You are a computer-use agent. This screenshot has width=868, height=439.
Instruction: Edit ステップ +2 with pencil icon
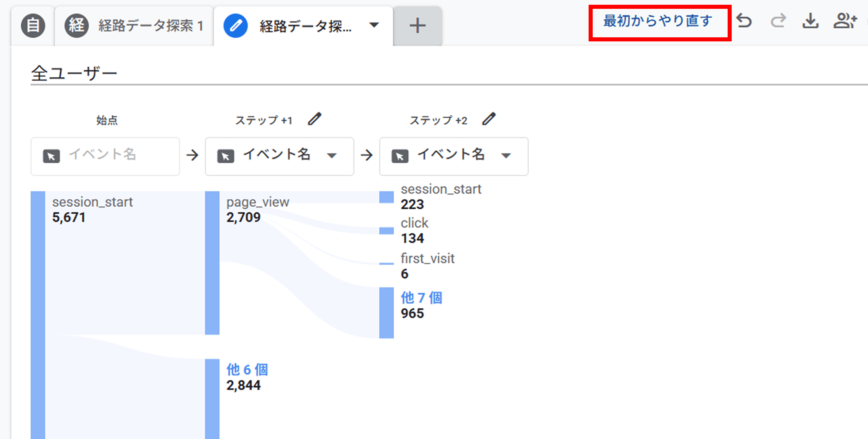pyautogui.click(x=489, y=119)
